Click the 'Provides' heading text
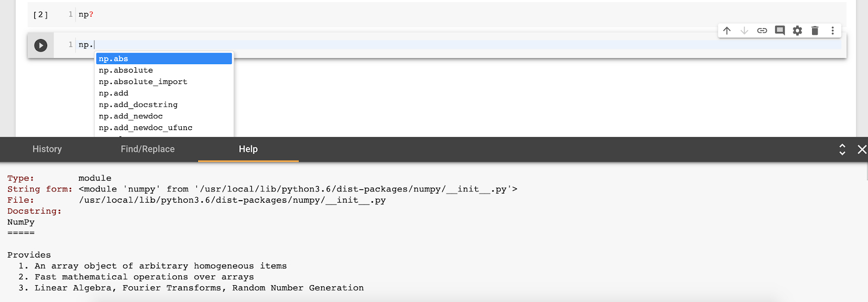The image size is (868, 302). pos(29,255)
